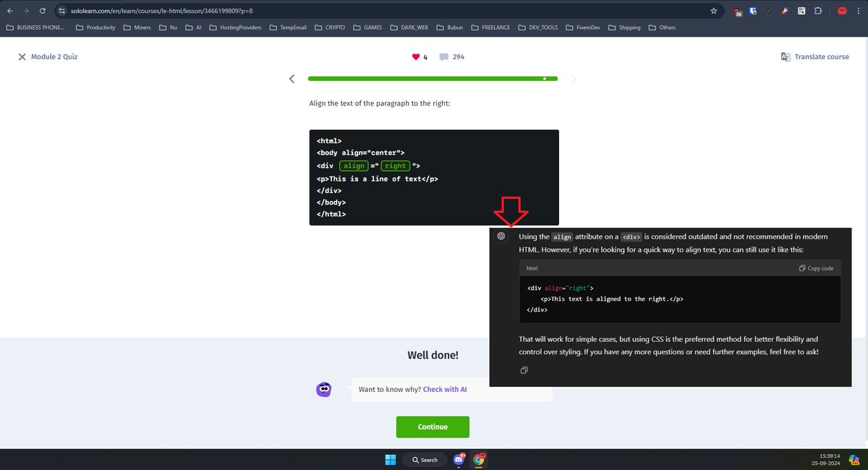Viewport: 868px width, 470px height.
Task: Click the address bar URL
Action: coord(161,11)
